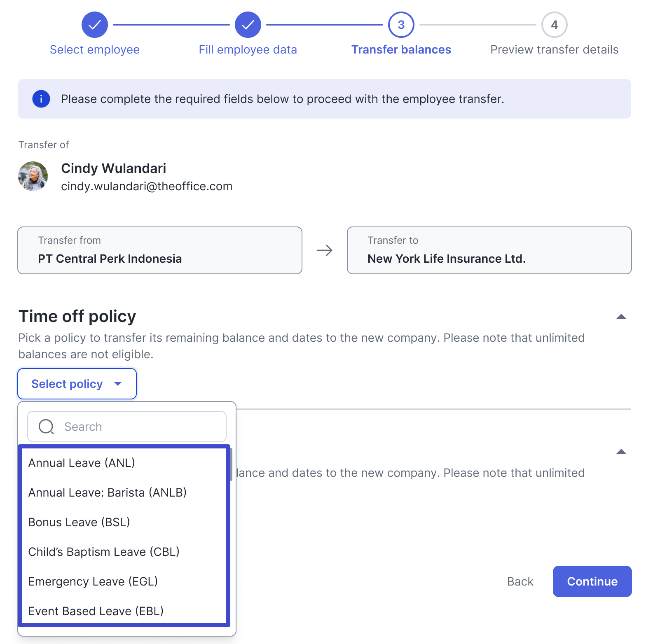Click the magnifier icon in the search box
The width and height of the screenshot is (646, 644).
pyautogui.click(x=46, y=427)
